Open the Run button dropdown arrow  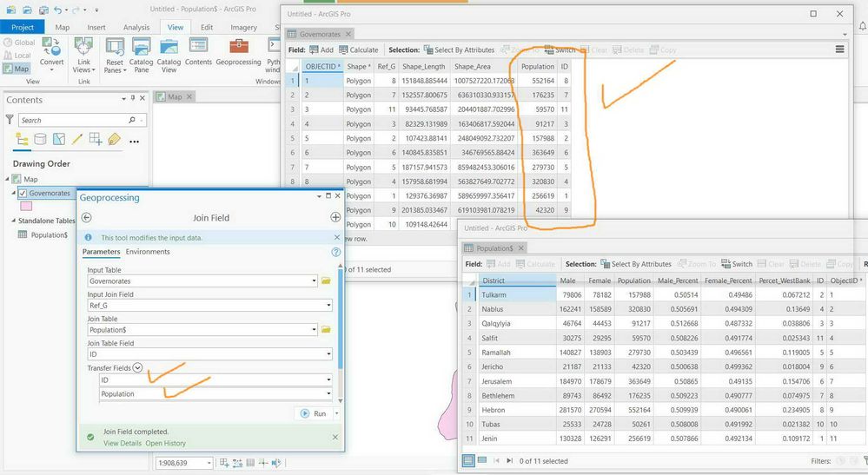(336, 413)
